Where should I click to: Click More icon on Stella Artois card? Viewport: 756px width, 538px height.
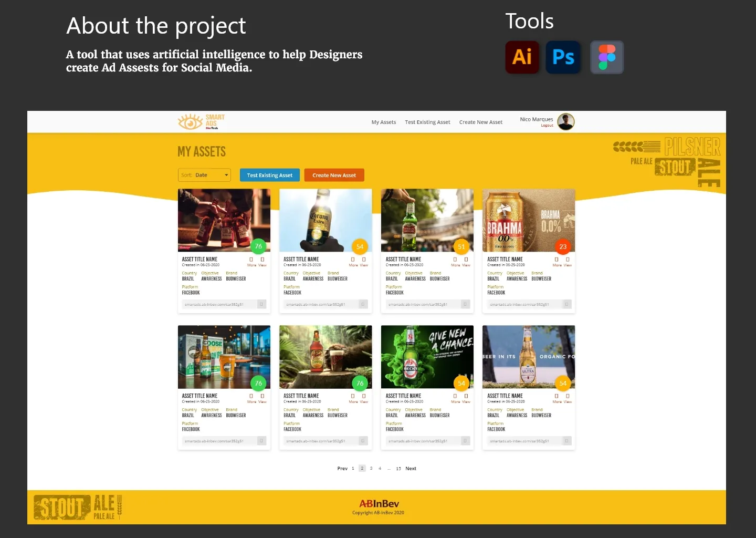[455, 260]
